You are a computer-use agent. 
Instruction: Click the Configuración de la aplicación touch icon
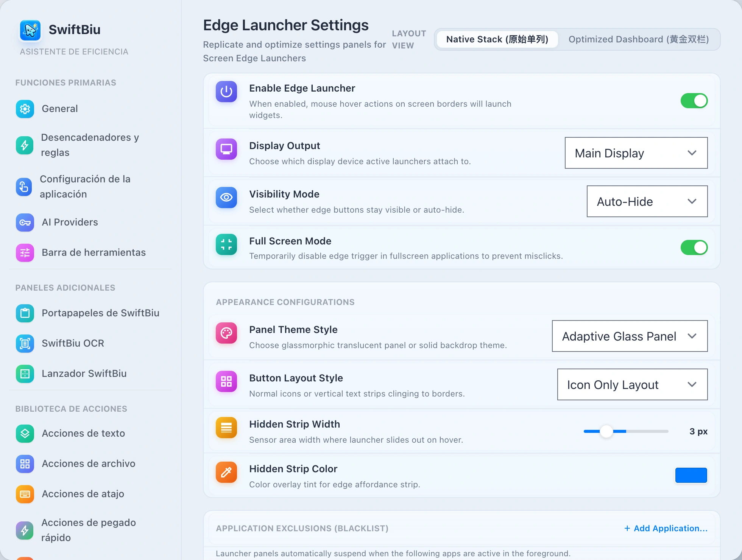click(x=24, y=187)
